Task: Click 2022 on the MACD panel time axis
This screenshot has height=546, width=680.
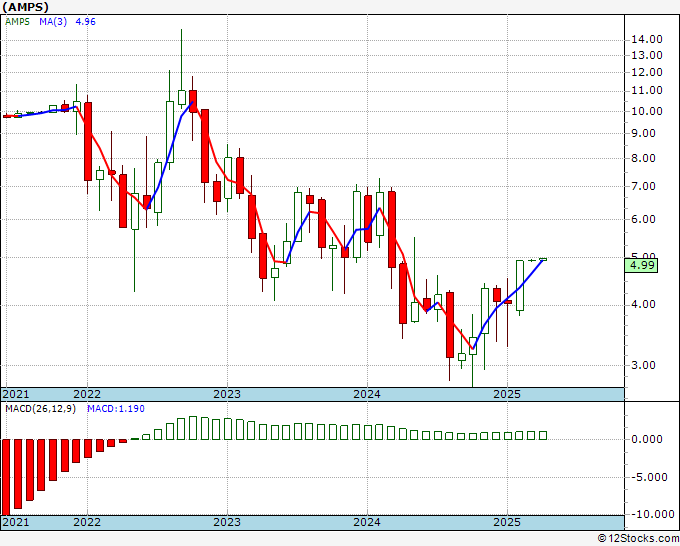Action: tap(87, 522)
